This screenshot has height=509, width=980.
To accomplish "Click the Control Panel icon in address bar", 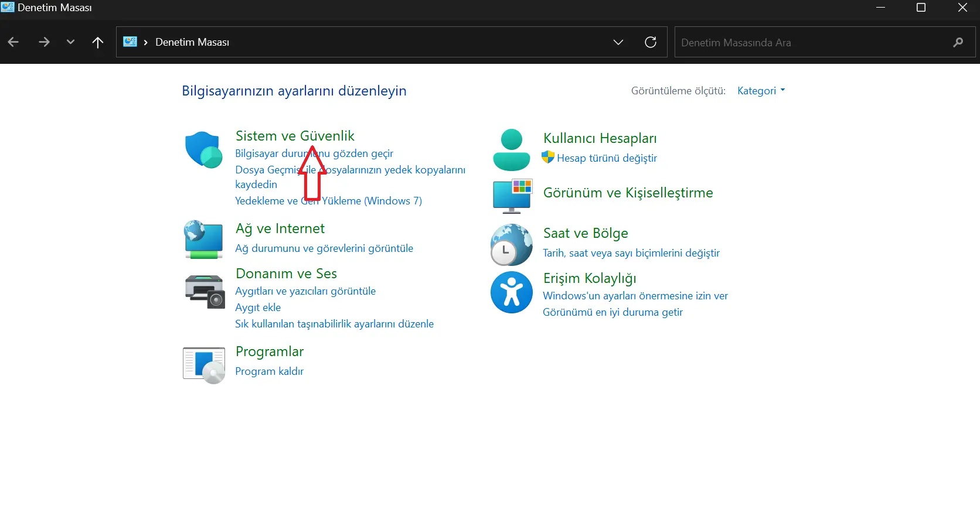I will (x=130, y=42).
